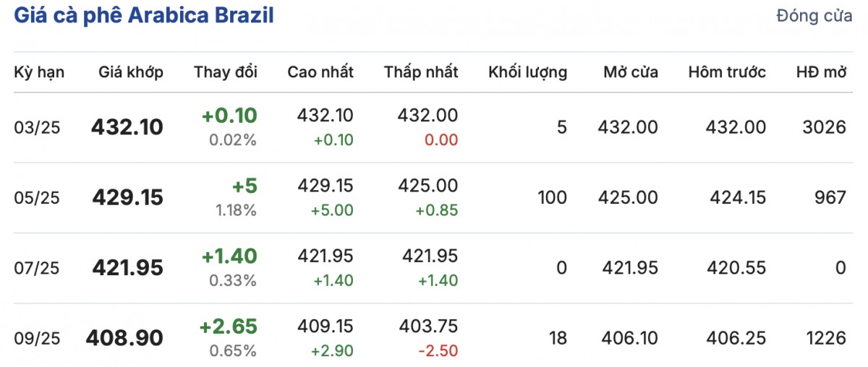Image resolution: width=868 pixels, height=367 pixels.
Task: Click the 429.15 matched price value
Action: pyautogui.click(x=127, y=198)
